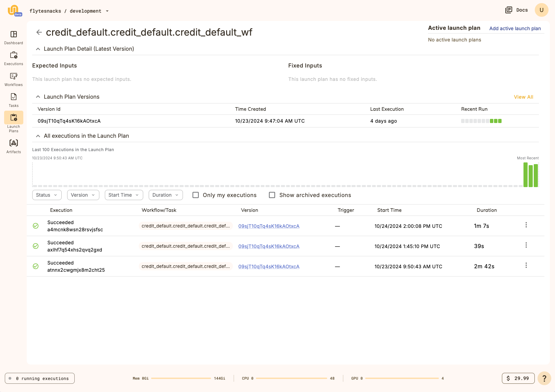This screenshot has width=555, height=392.
Task: Expand the Duration filter dropdown
Action: pyautogui.click(x=165, y=195)
